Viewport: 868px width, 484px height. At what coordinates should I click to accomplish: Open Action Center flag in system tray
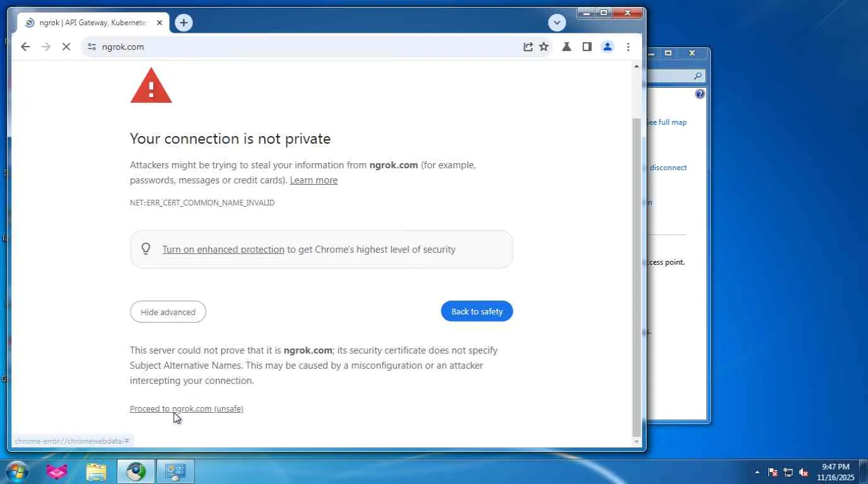point(773,472)
